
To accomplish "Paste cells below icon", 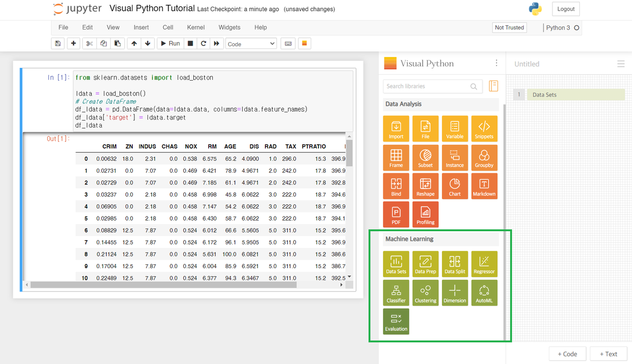I will coord(117,44).
